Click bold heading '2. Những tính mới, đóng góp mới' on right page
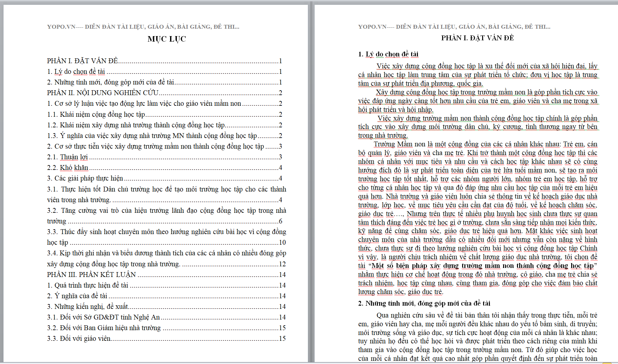 pyautogui.click(x=424, y=303)
